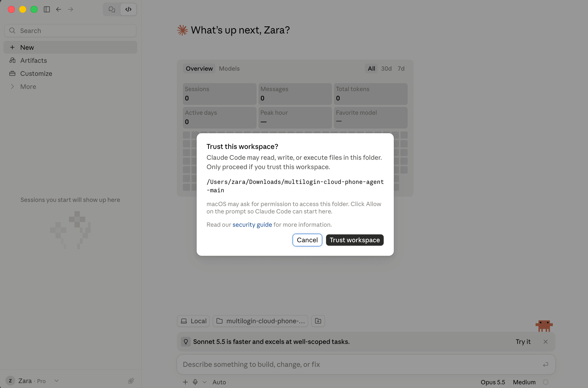The width and height of the screenshot is (588, 388).
Task: Select the Overview tab
Action: [x=199, y=68]
